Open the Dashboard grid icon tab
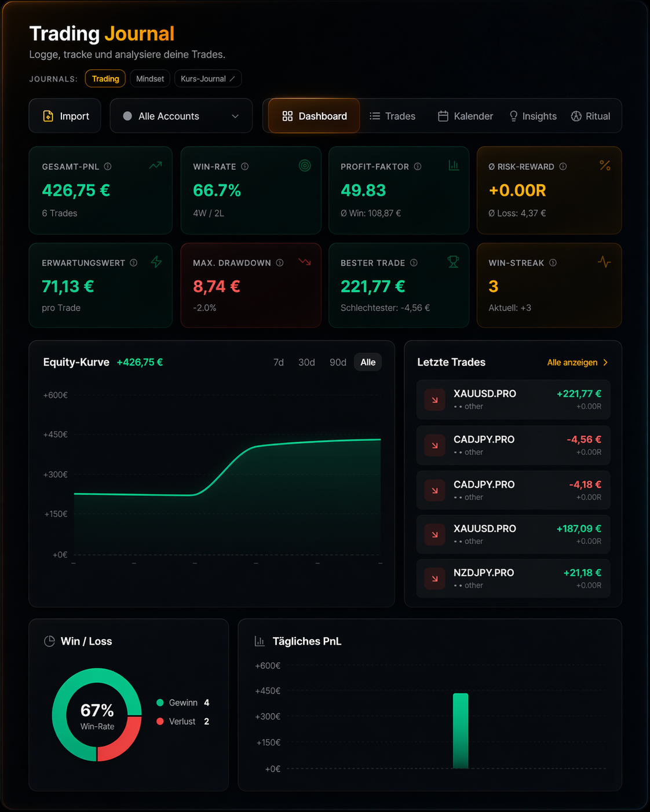This screenshot has height=812, width=650. click(x=287, y=116)
